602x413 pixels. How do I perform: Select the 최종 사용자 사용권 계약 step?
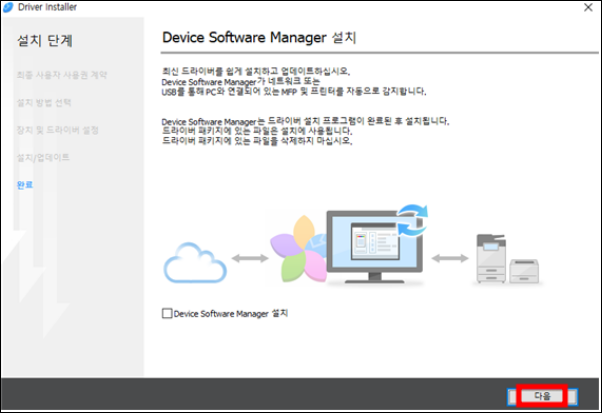[62, 74]
